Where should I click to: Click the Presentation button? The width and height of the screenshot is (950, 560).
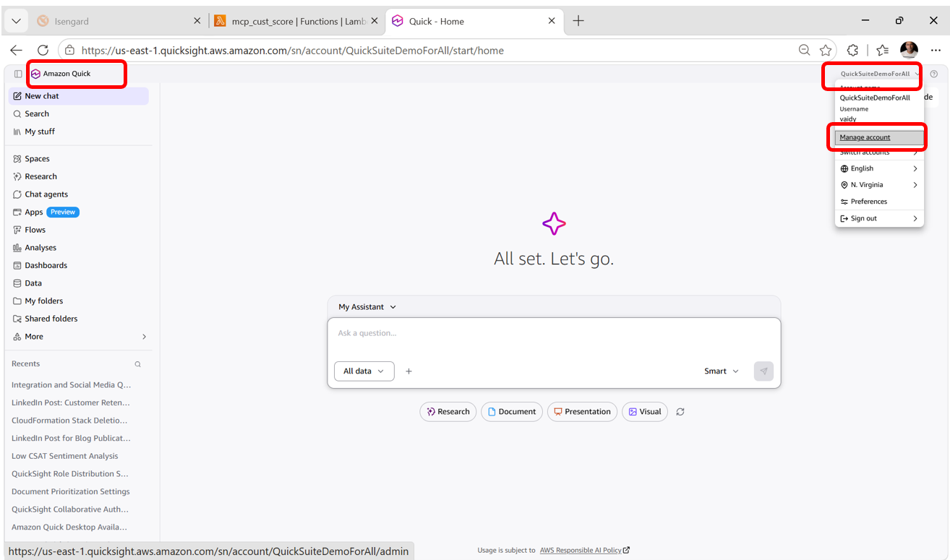(x=582, y=412)
